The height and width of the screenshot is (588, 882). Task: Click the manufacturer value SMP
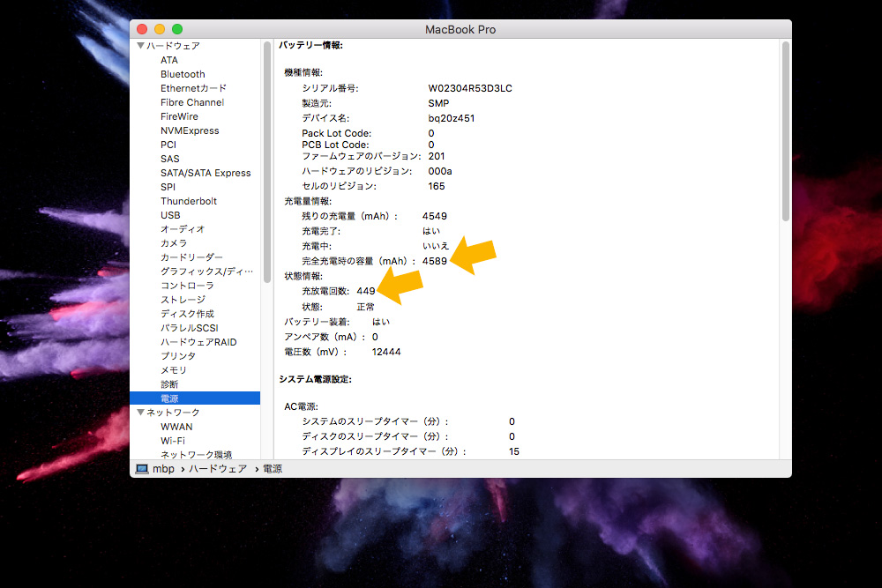pos(438,103)
